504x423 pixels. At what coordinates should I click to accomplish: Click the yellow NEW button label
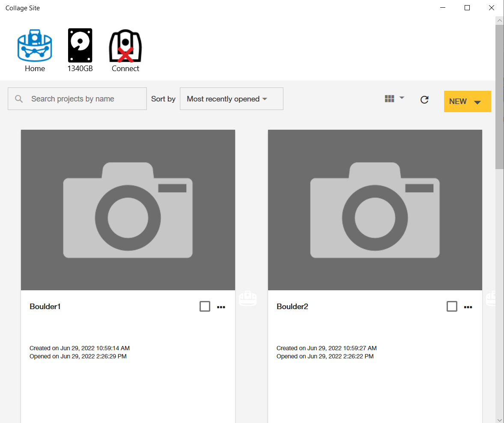click(x=458, y=101)
